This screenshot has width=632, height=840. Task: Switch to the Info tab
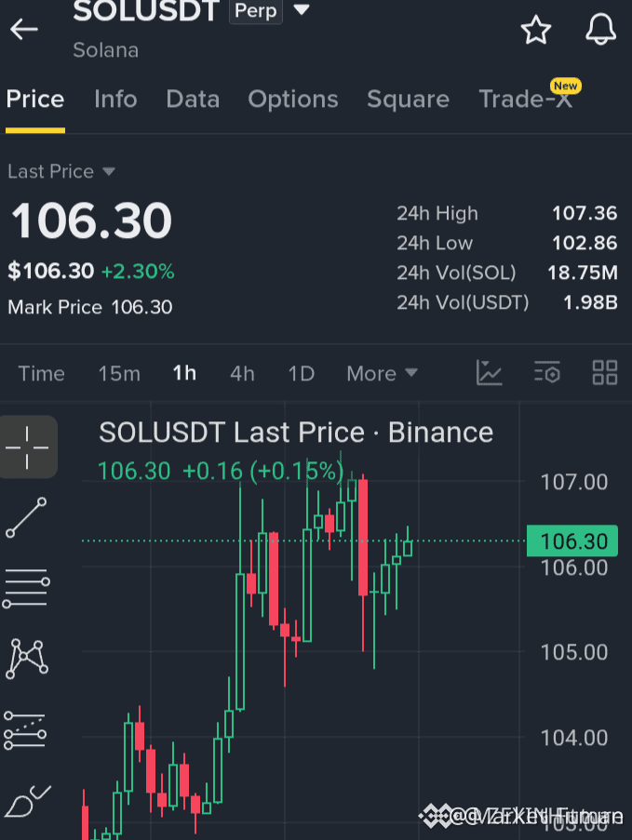pos(115,100)
